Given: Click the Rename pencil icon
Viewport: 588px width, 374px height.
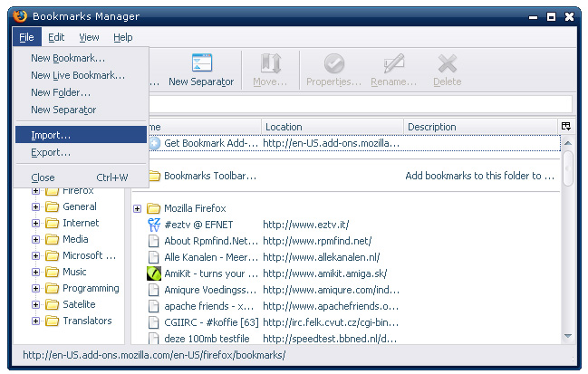Looking at the screenshot, I should coord(394,63).
